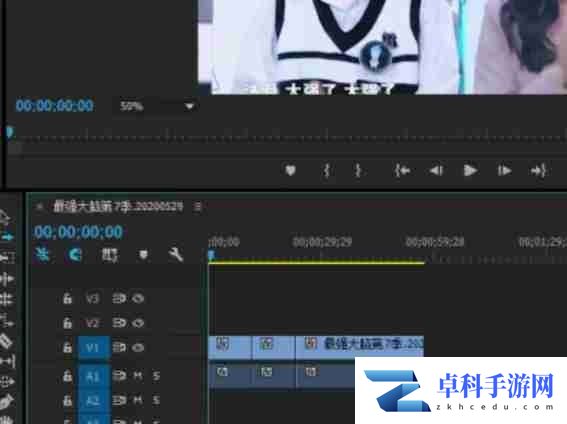Play the sequence in Program monitor

(470, 170)
